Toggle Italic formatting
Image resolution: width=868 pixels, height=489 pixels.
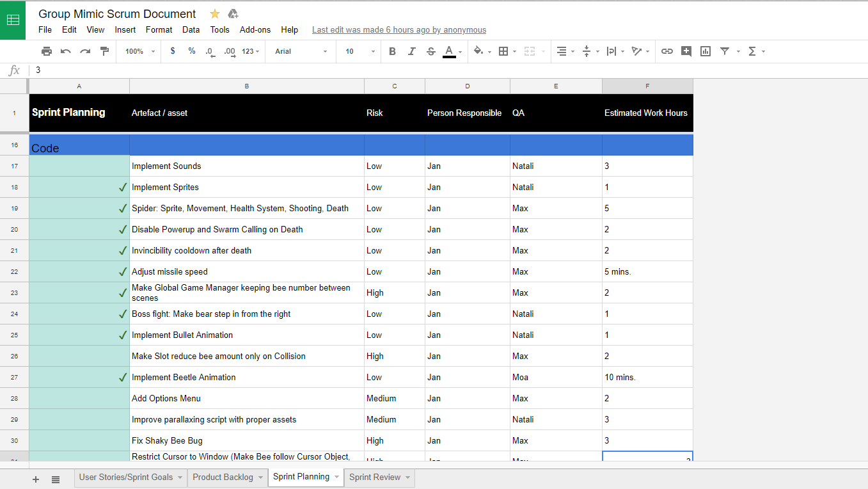(x=411, y=51)
